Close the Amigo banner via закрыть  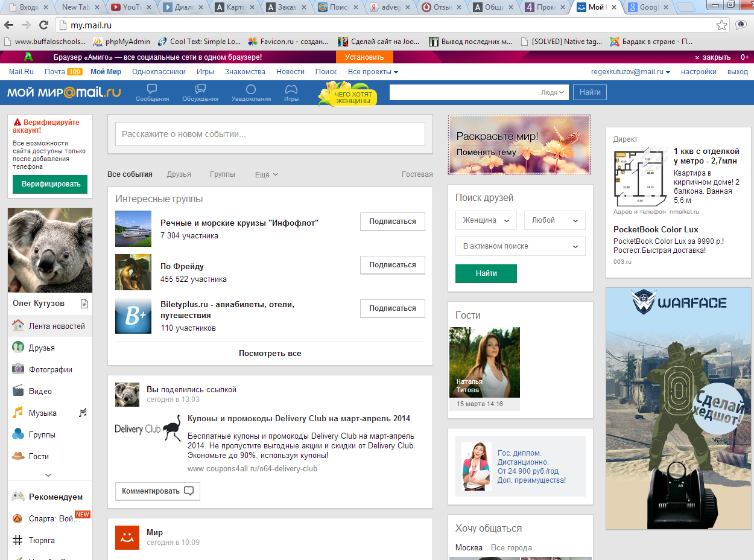click(712, 57)
